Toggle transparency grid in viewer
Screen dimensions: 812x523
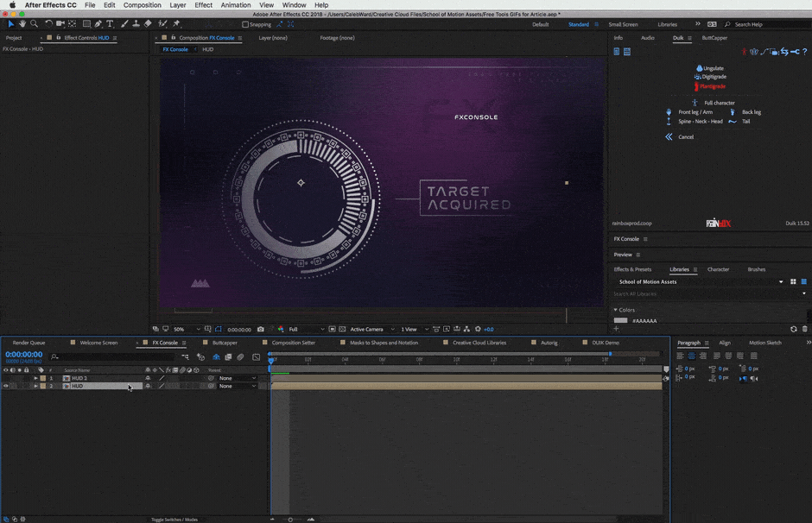coord(342,329)
